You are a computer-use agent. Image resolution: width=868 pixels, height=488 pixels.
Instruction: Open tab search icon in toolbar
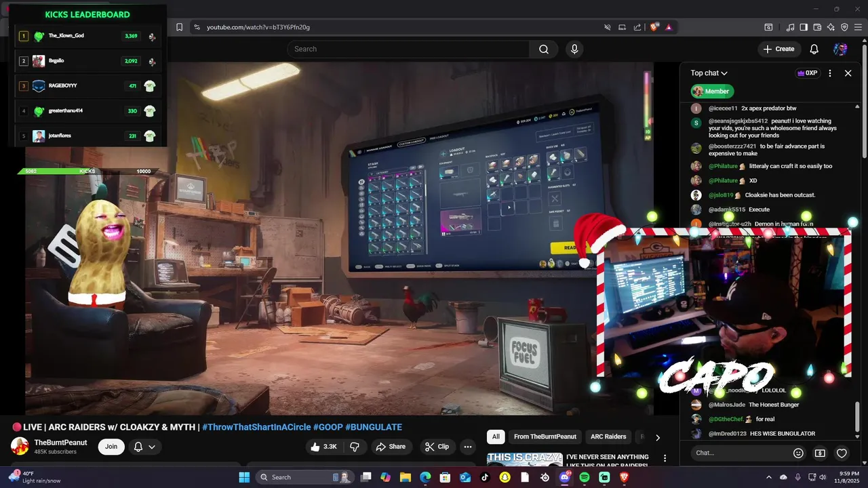pyautogui.click(x=768, y=27)
